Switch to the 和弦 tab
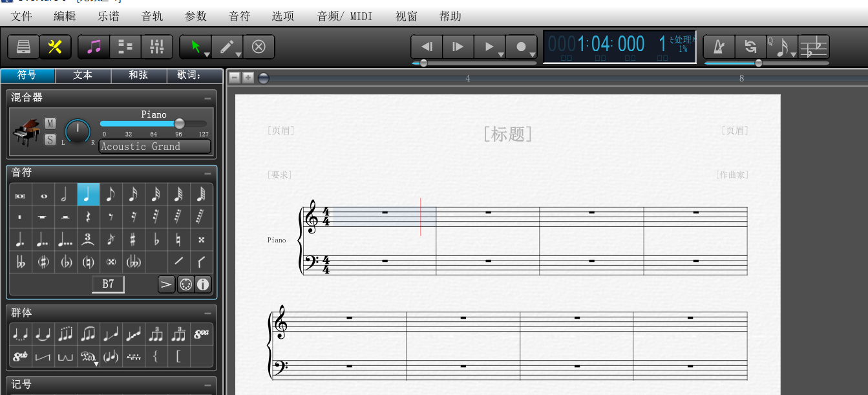 138,75
